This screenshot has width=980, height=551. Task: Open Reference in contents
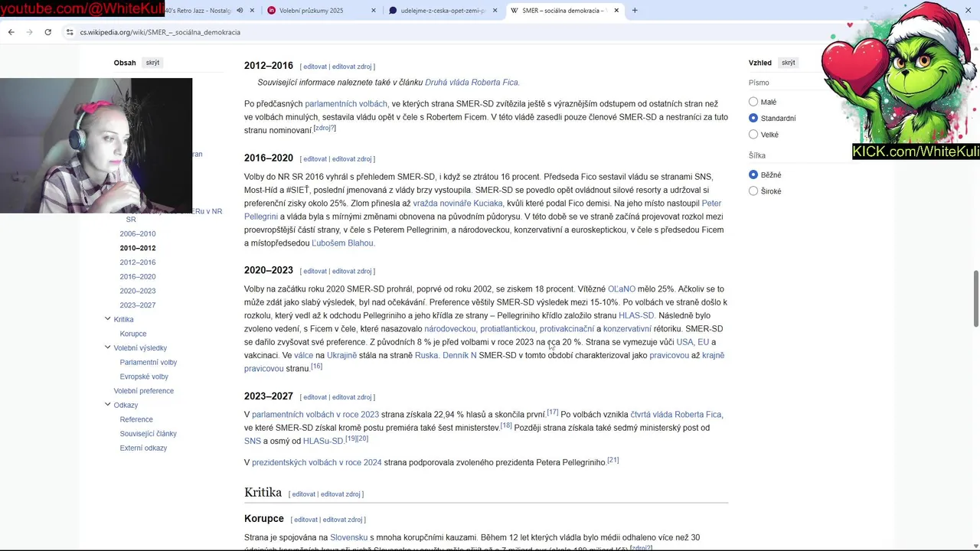pyautogui.click(x=136, y=419)
